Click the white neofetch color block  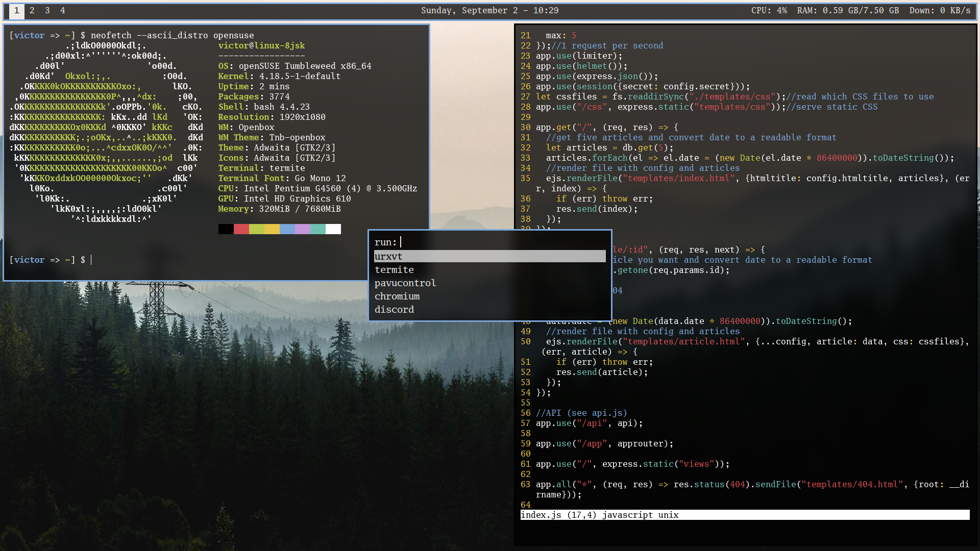(333, 229)
